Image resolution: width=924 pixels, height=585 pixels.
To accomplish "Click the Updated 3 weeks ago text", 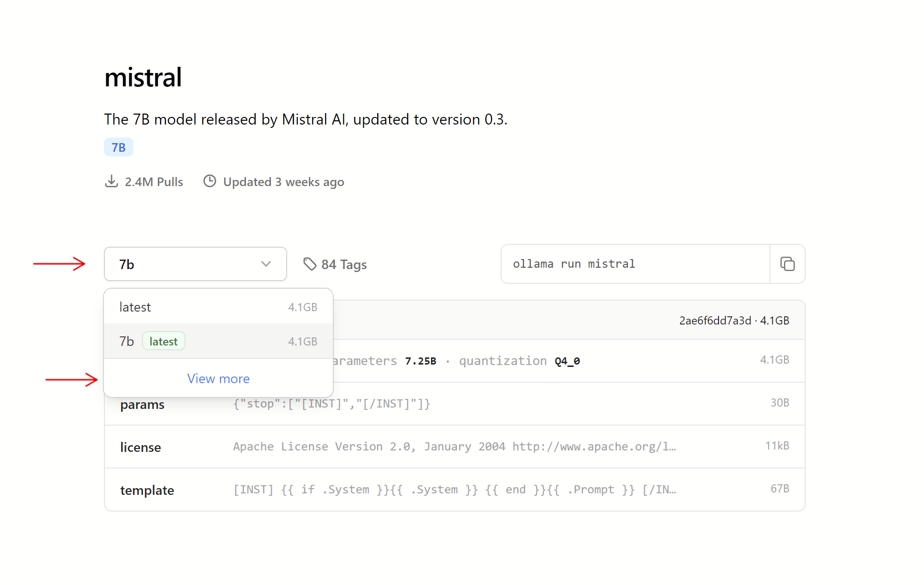I will (284, 182).
